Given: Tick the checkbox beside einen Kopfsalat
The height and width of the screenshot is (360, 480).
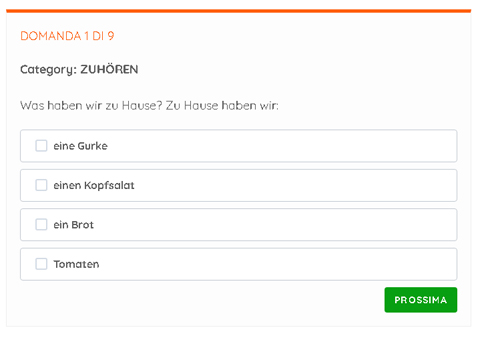Looking at the screenshot, I should click(x=41, y=185).
